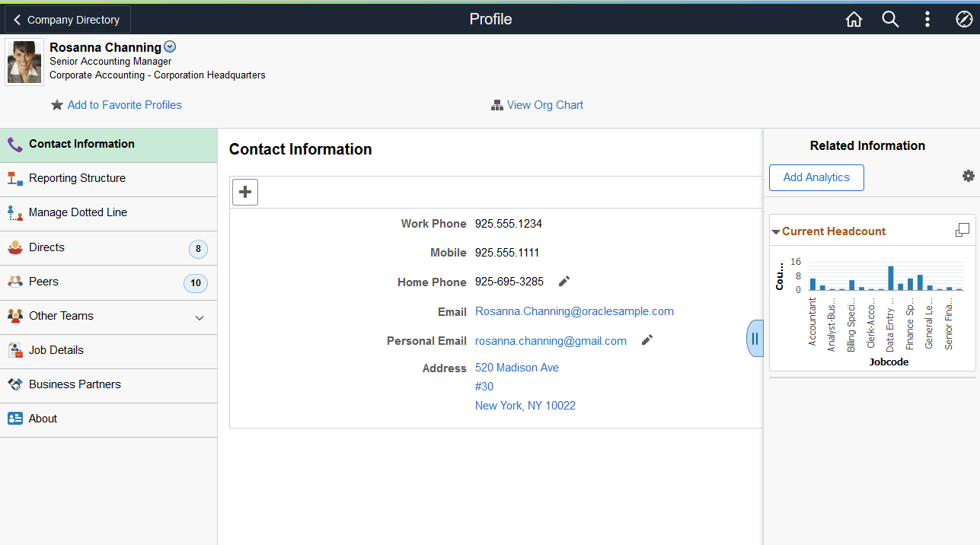The width and height of the screenshot is (980, 545).
Task: Select the Job Details sidebar icon
Action: click(x=14, y=350)
